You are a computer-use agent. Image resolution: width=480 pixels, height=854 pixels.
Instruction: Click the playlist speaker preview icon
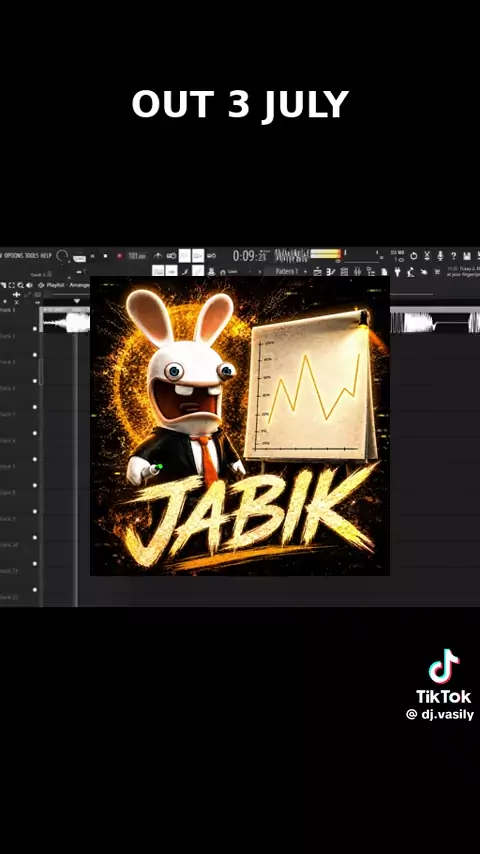click(28, 285)
